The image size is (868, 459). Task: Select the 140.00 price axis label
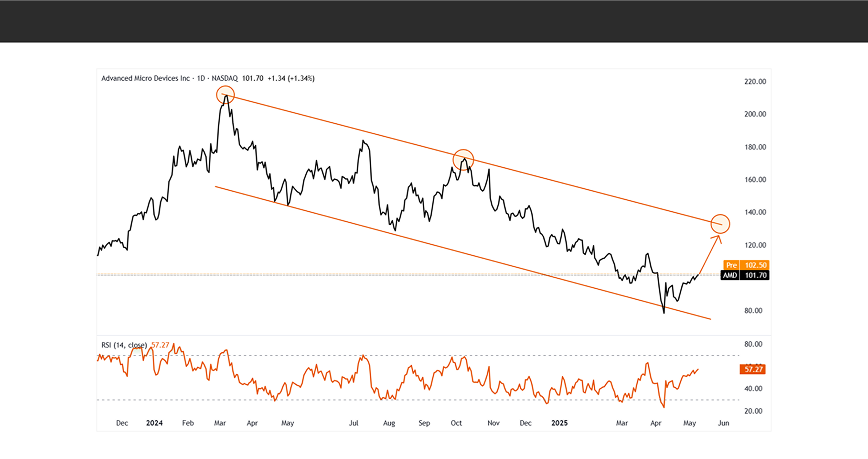[754, 212]
